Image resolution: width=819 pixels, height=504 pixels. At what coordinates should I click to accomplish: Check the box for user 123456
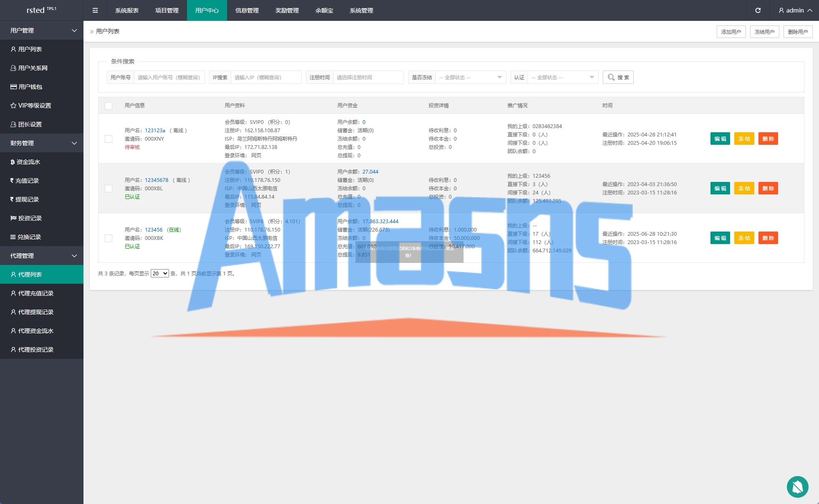[109, 238]
